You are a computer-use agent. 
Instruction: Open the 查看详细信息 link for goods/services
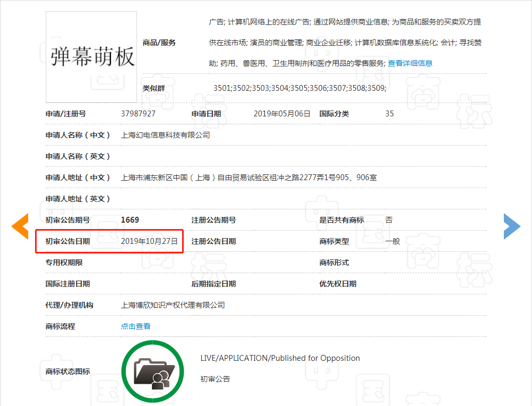pyautogui.click(x=410, y=63)
